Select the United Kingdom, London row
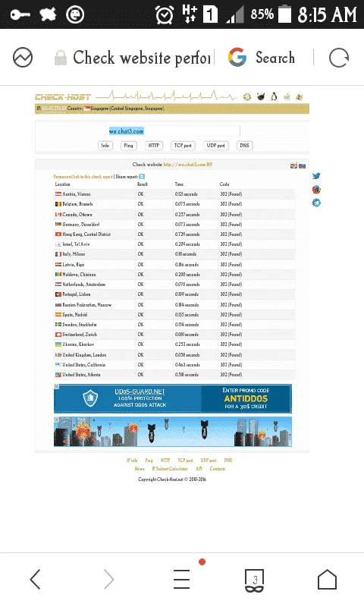Viewport: 364px width, 607px height. [x=174, y=354]
